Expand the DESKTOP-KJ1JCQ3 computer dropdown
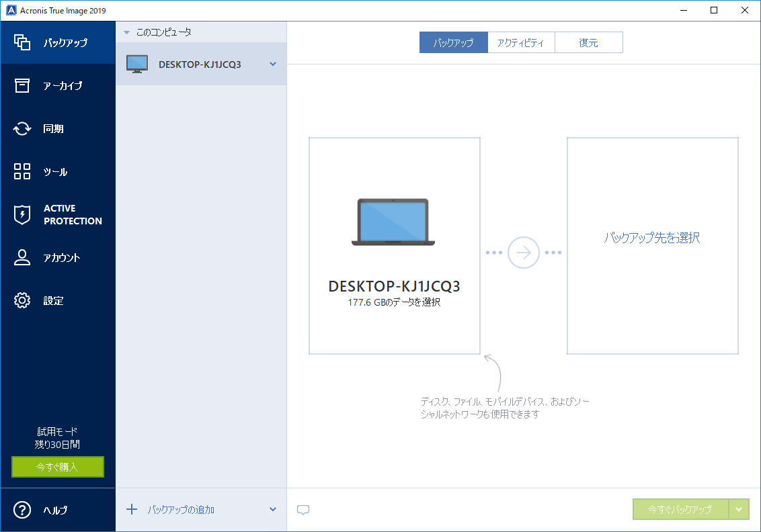Screen dimensions: 761x532 [x=273, y=64]
